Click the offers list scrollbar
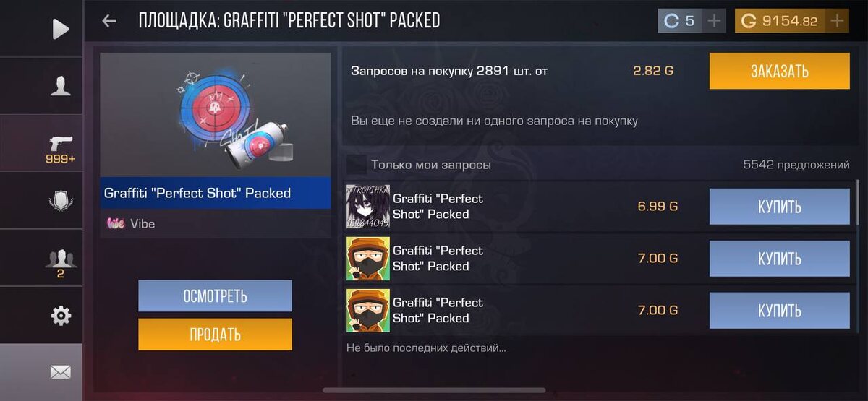This screenshot has width=868, height=401. pos(858,202)
